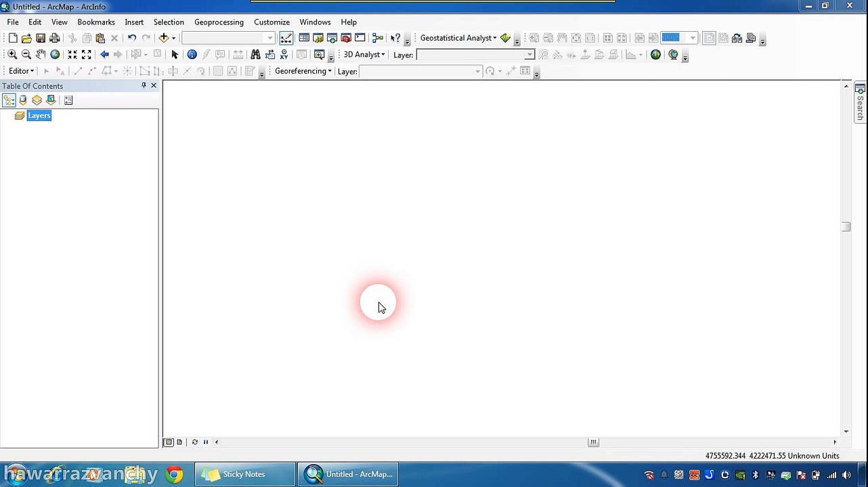
Task: Open the Catalog window
Action: (x=318, y=39)
